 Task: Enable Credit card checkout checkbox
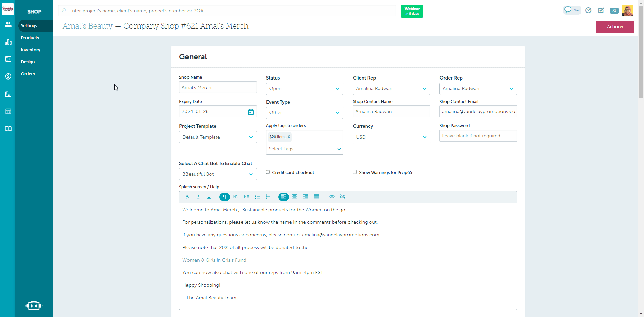(268, 172)
